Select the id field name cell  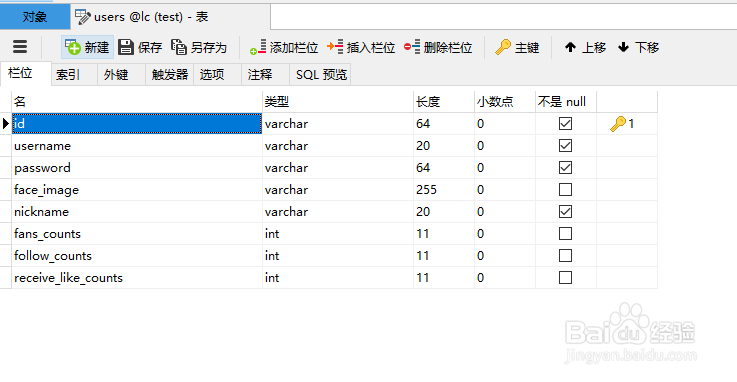pos(137,124)
